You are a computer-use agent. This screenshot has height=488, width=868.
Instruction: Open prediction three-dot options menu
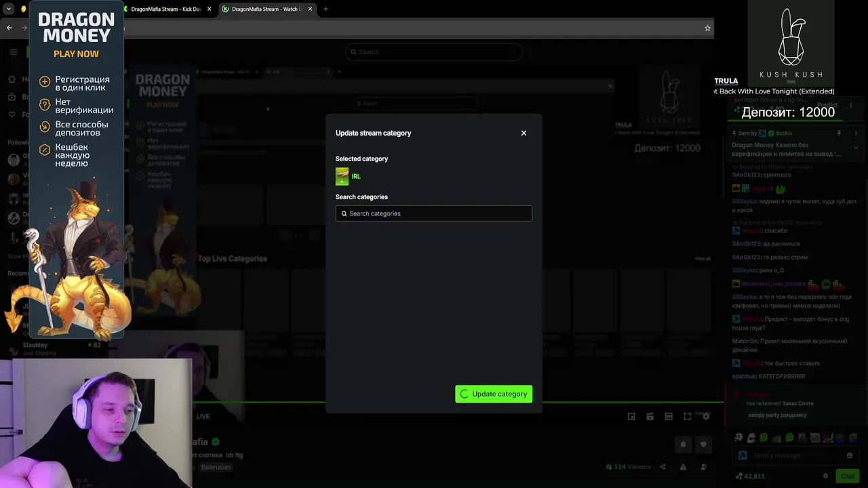(x=851, y=105)
